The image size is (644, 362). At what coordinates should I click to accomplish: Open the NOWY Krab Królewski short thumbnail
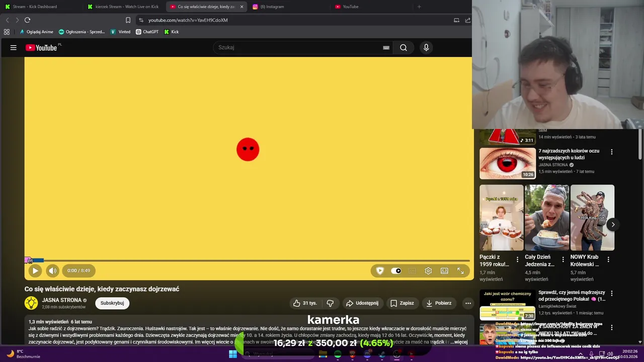click(592, 217)
